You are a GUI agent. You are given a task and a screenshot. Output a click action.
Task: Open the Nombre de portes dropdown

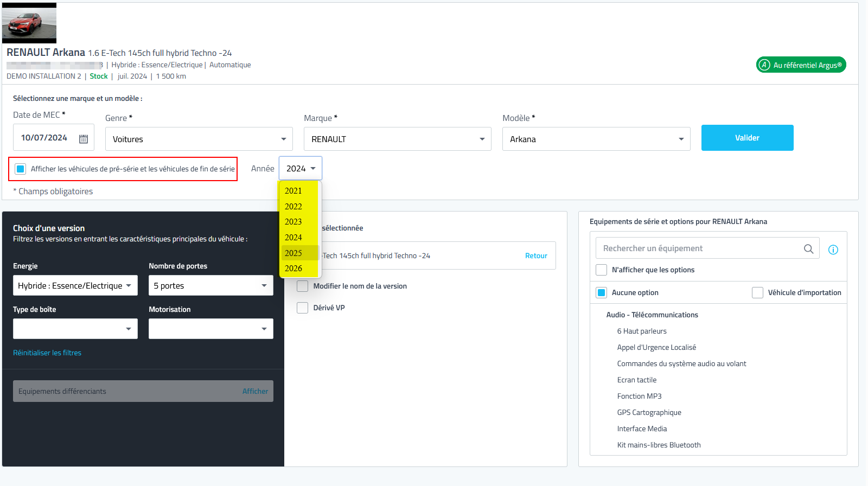coord(211,285)
